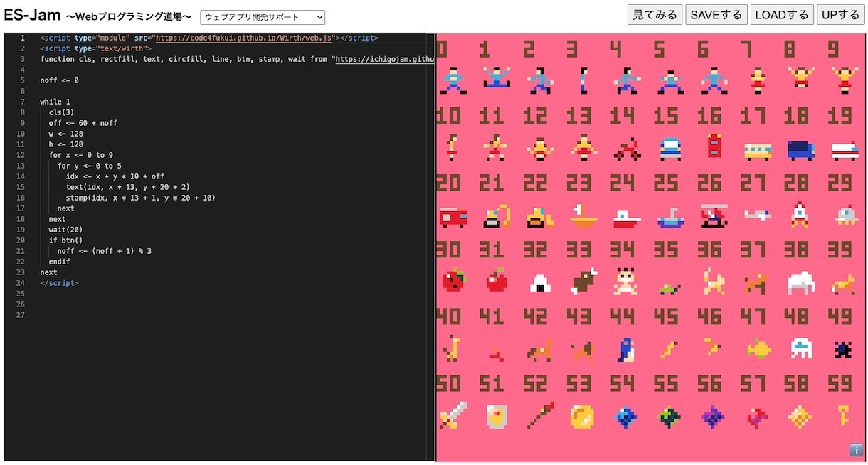Click the red apple sprite numbered 31

497,282
